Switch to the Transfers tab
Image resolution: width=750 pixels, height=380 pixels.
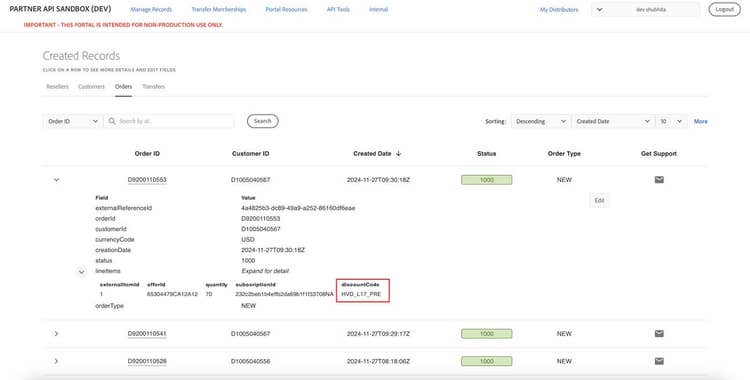pyautogui.click(x=154, y=87)
